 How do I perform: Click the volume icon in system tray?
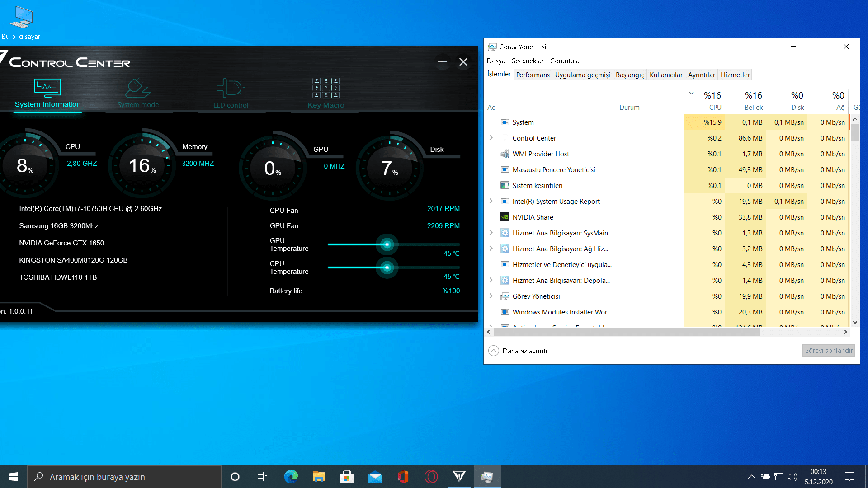click(792, 477)
